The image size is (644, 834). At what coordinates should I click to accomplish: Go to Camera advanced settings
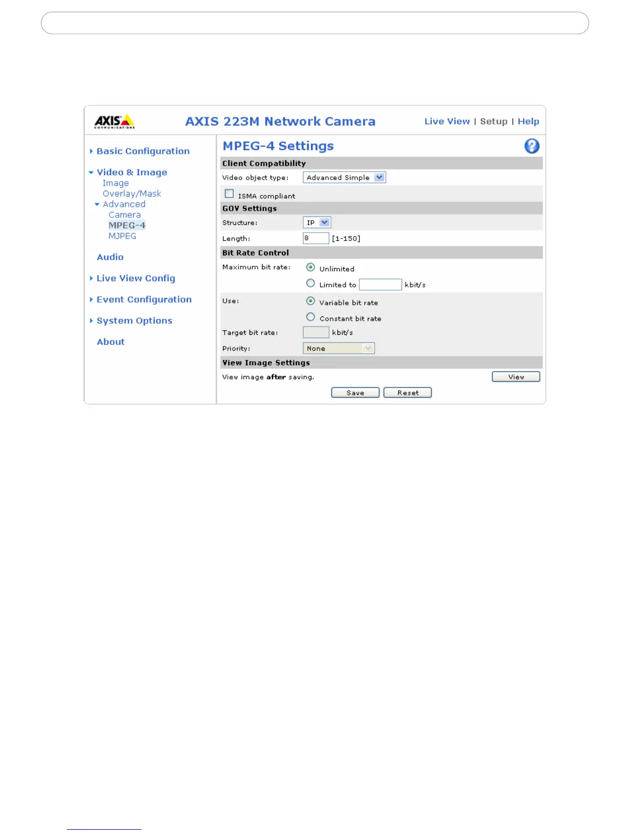(125, 215)
